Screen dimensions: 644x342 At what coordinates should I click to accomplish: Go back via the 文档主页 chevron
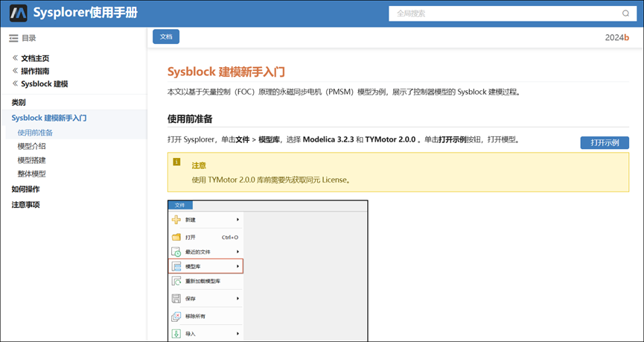15,58
